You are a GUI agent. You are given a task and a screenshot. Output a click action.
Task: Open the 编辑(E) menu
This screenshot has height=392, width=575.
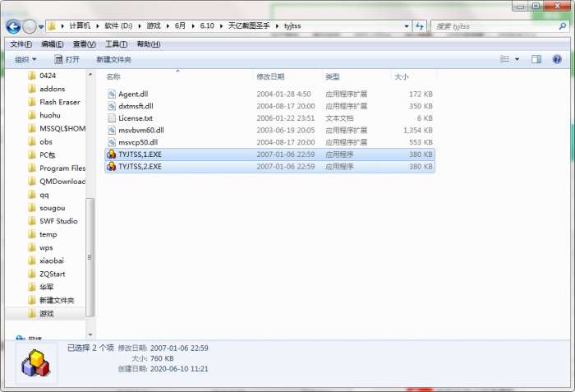tap(53, 44)
